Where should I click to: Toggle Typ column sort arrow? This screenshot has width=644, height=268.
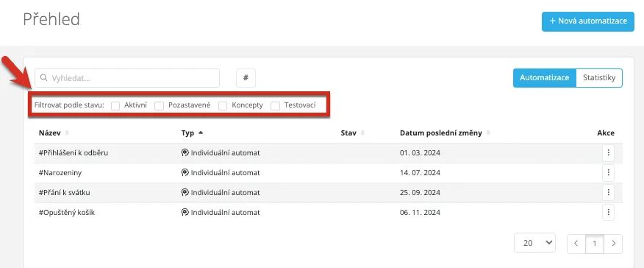coord(201,133)
